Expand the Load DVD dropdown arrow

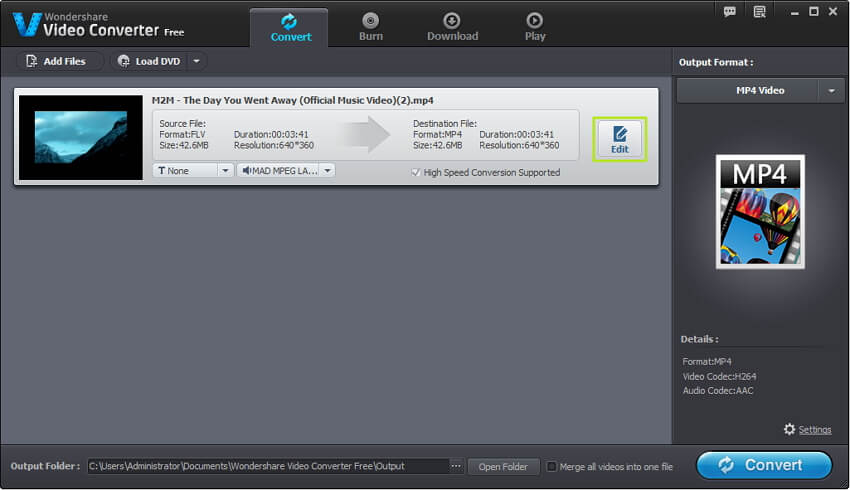(197, 61)
